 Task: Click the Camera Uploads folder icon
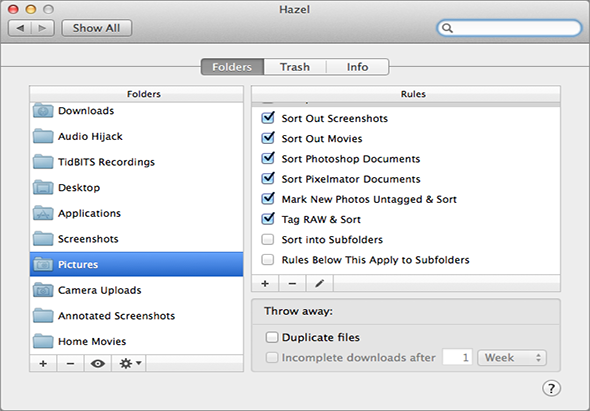43,290
